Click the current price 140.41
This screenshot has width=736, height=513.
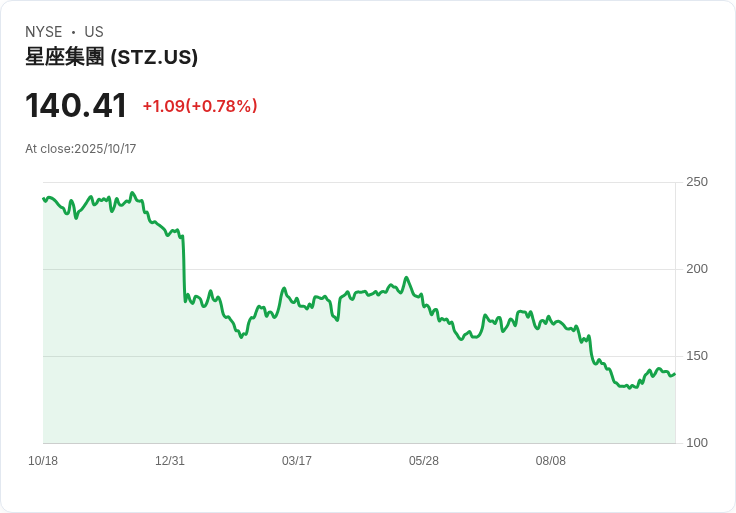[x=76, y=106]
